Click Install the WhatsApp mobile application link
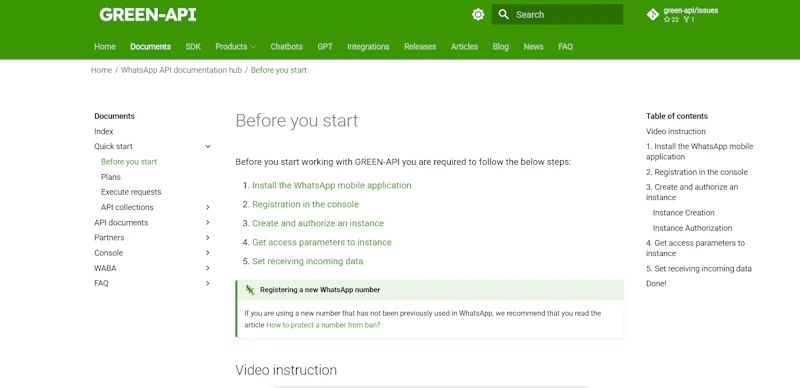Viewport: 800px width, 388px height. (x=332, y=185)
